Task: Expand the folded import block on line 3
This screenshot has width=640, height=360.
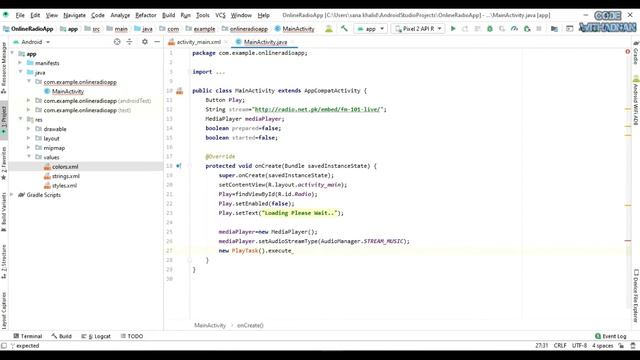Action: pyautogui.click(x=220, y=72)
